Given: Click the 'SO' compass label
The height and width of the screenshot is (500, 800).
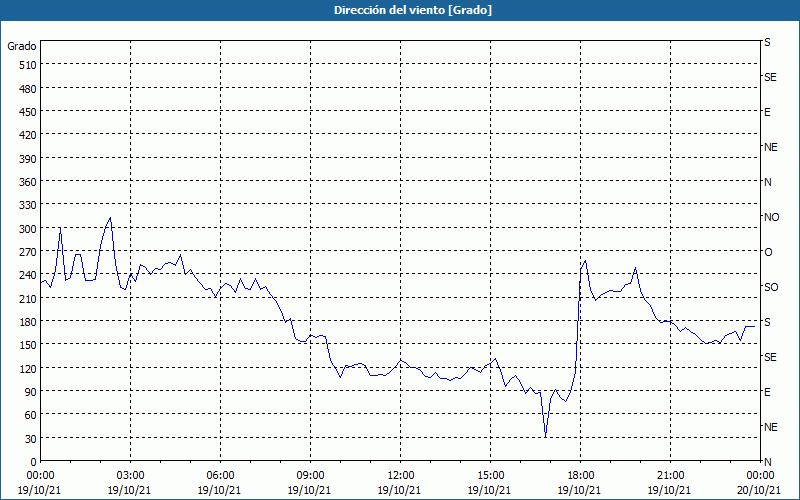Looking at the screenshot, I should (771, 287).
